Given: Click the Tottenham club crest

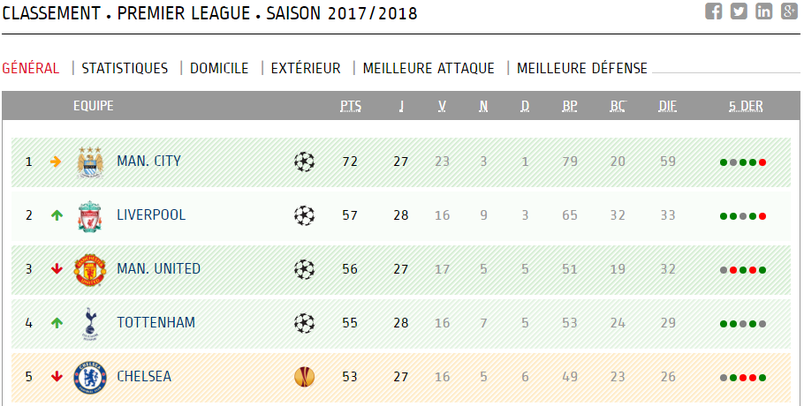Looking at the screenshot, I should pyautogui.click(x=90, y=323).
